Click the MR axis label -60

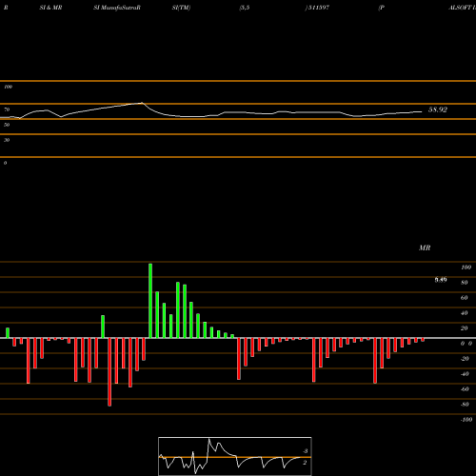click(x=465, y=389)
